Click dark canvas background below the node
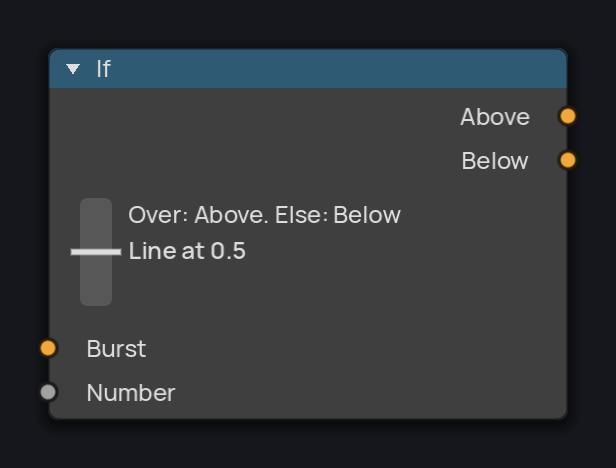 click(x=308, y=446)
